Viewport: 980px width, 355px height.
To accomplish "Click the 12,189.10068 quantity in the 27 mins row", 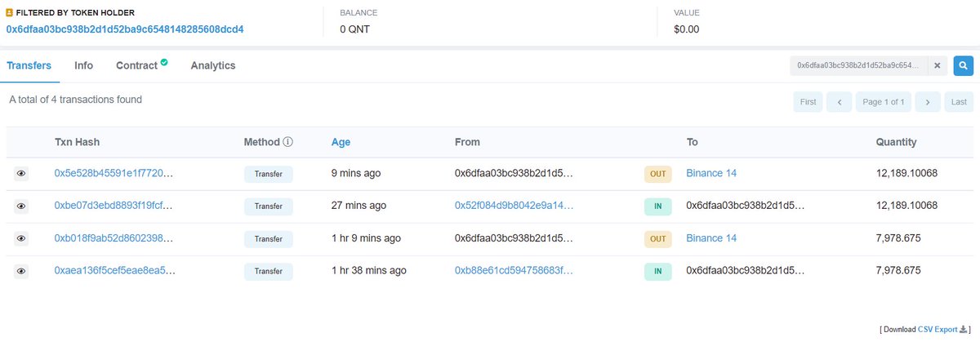I will coord(906,206).
